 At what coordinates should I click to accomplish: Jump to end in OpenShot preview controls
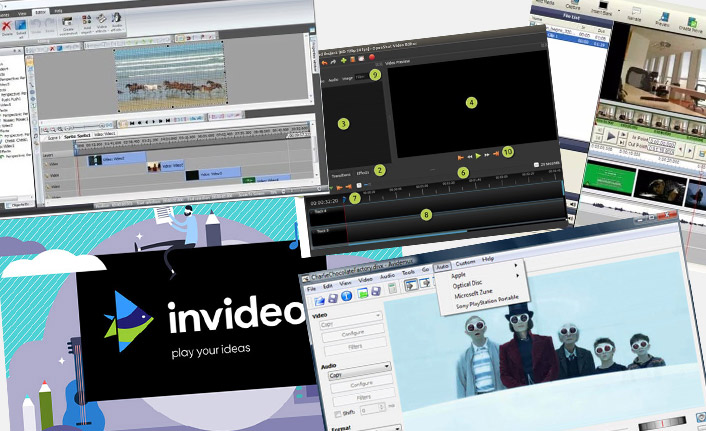(x=495, y=154)
